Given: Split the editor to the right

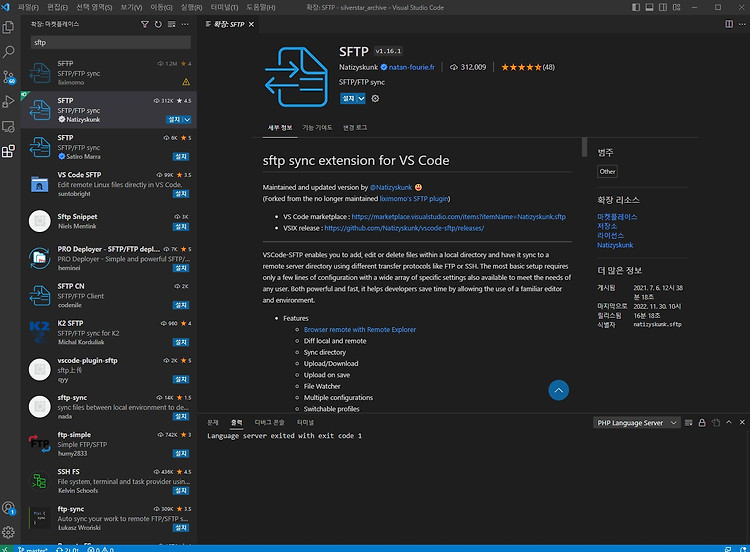Looking at the screenshot, I should coord(728,24).
